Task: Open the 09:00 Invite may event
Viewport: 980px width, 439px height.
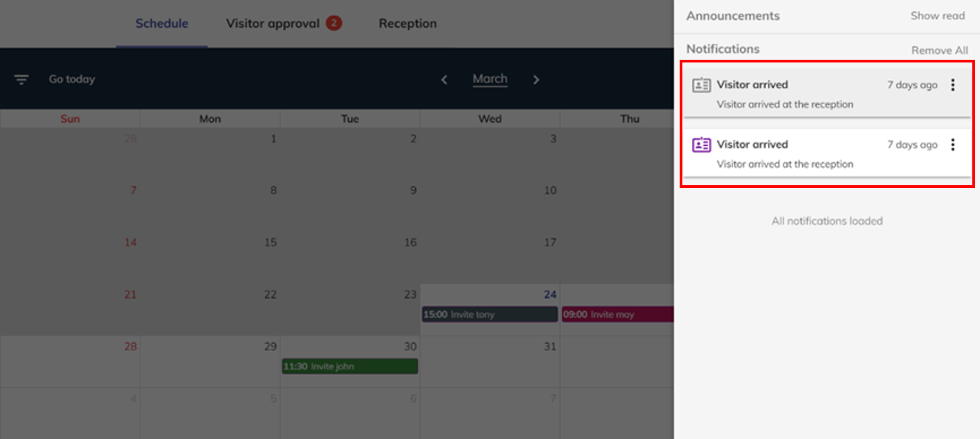Action: 617,315
